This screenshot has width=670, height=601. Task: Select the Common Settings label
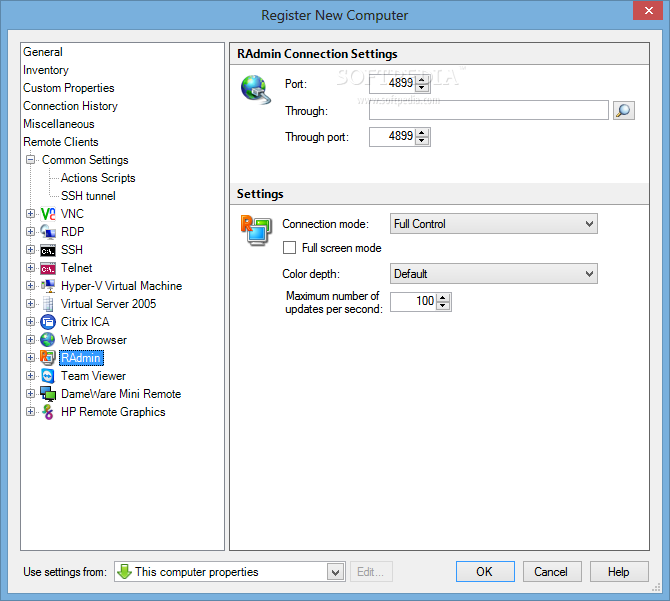pyautogui.click(x=85, y=160)
